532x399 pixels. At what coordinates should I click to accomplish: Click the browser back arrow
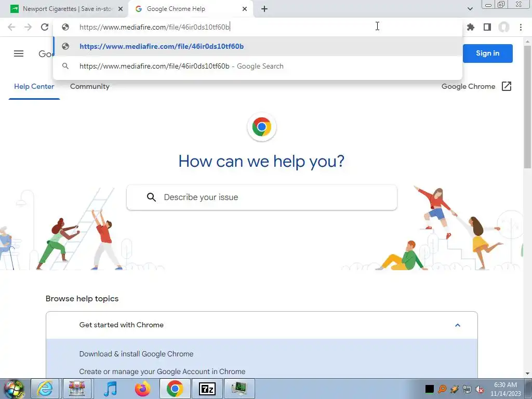click(11, 27)
